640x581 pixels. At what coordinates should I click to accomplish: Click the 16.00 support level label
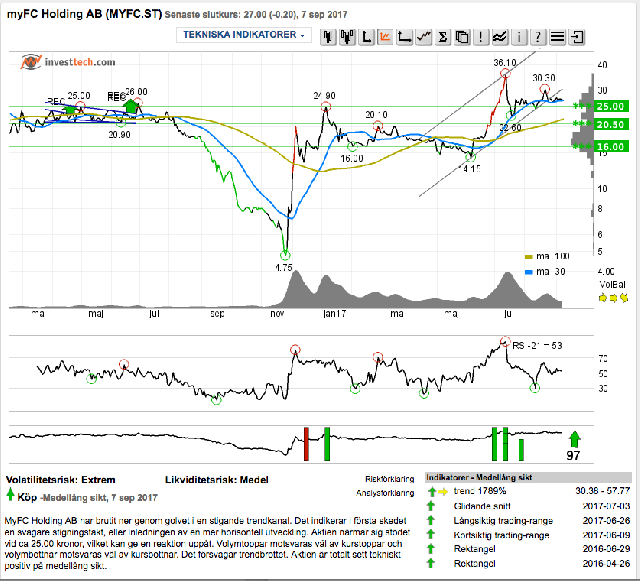pyautogui.click(x=611, y=147)
